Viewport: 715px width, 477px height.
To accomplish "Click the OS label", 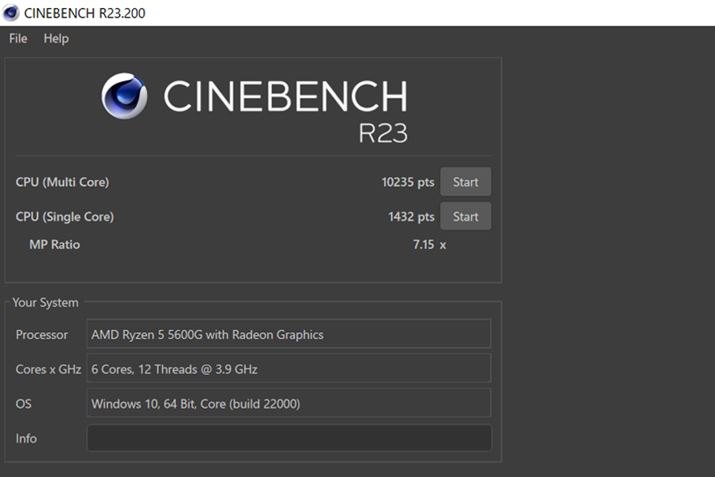I will 24,404.
